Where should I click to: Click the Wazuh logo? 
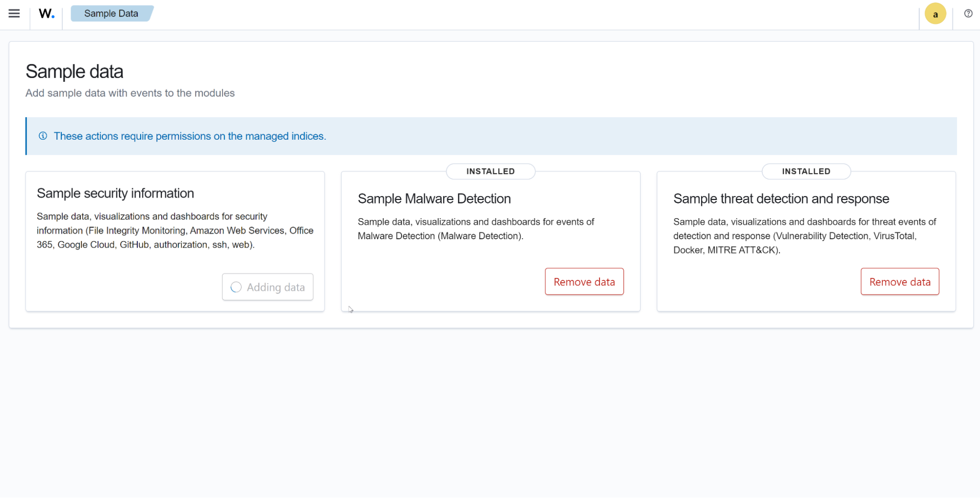[x=46, y=13]
